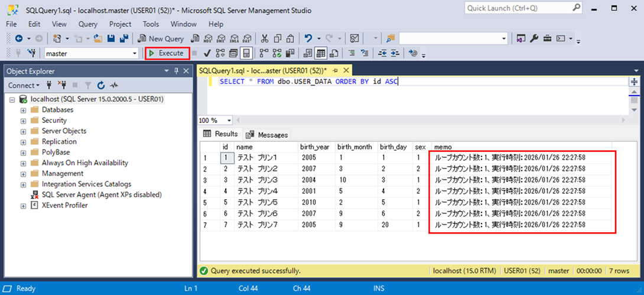Click the Undo arrow icon
644x295 pixels.
[308, 38]
